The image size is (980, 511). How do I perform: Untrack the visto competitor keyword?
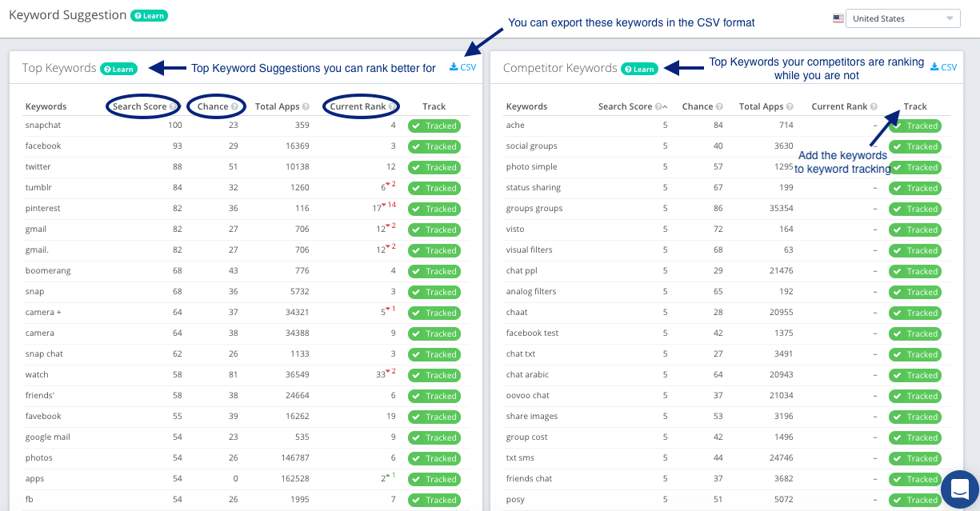(915, 230)
